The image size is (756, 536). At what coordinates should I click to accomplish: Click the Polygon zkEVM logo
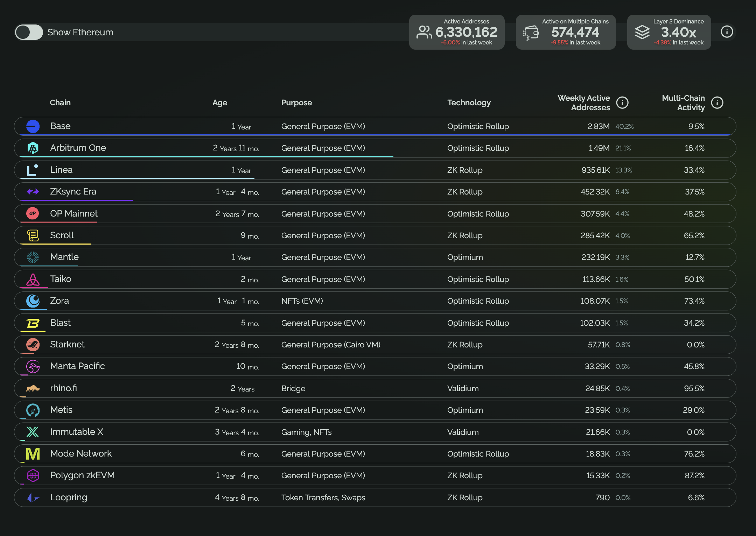33,475
